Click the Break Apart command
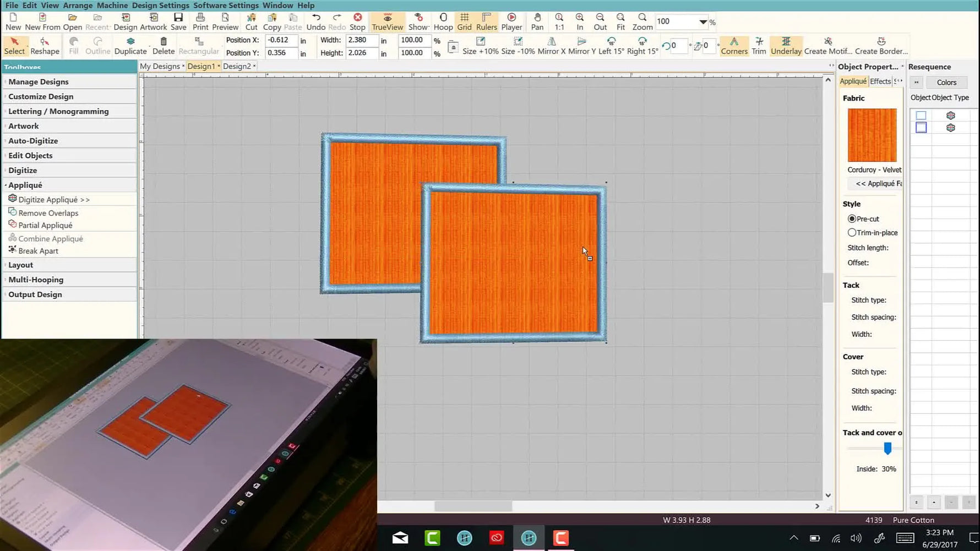The image size is (980, 551). (38, 250)
